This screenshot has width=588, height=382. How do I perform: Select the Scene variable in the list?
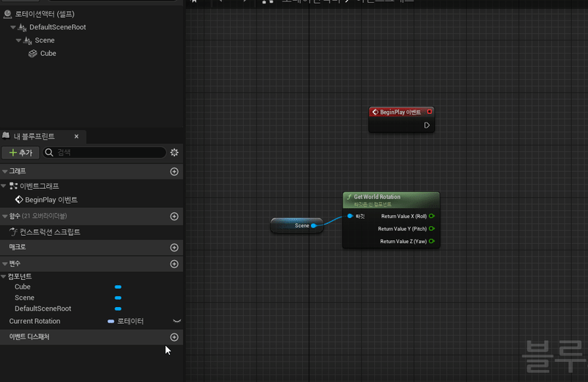point(24,298)
